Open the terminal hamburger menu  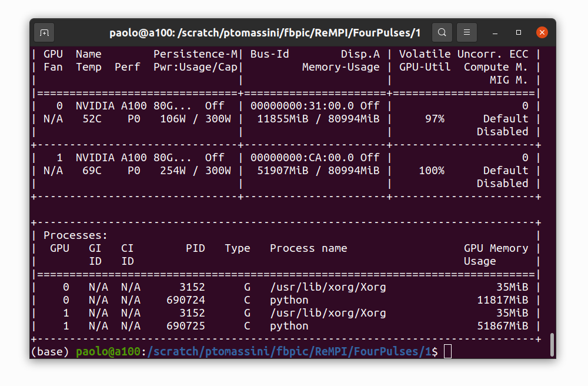[x=467, y=32]
